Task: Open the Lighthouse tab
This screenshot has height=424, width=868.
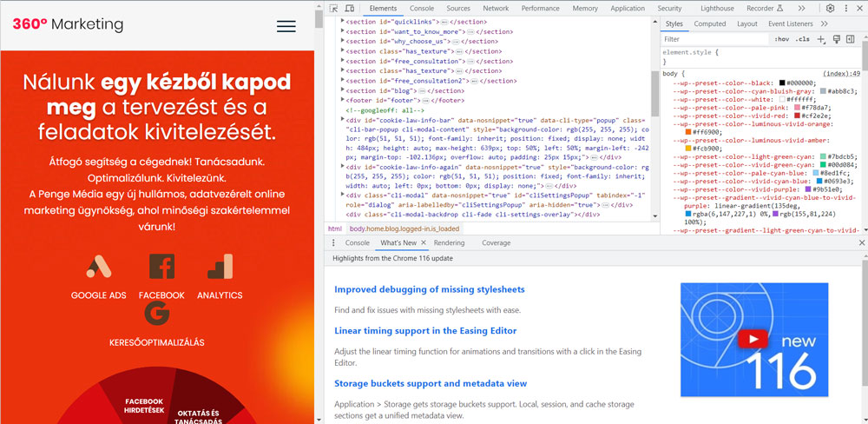Action: pyautogui.click(x=718, y=9)
